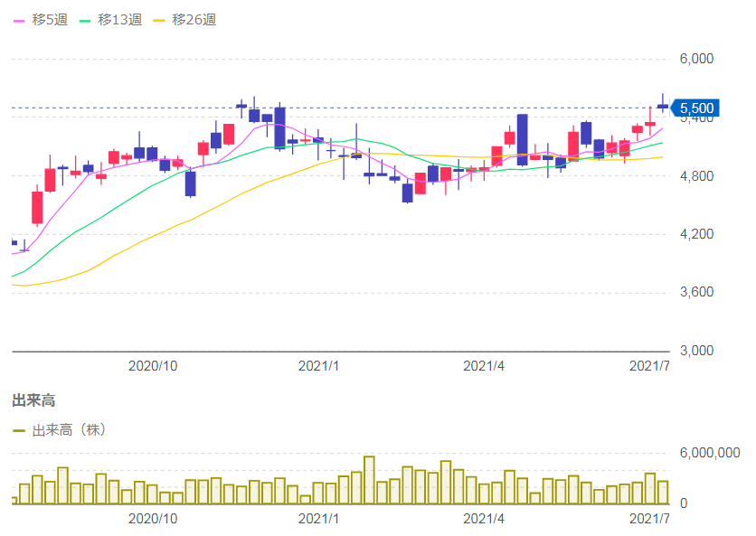
Task: Click the blue 5,500 current price tag
Action: tap(695, 108)
